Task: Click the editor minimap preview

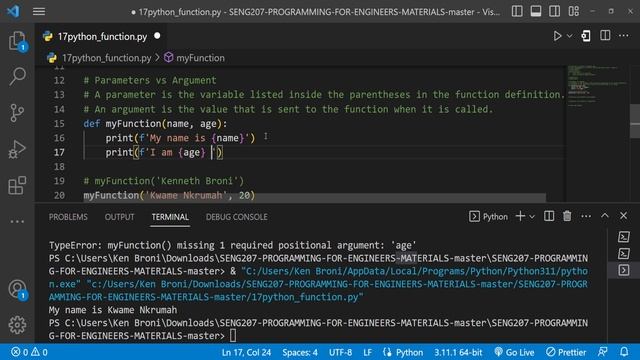Action: tap(597, 86)
